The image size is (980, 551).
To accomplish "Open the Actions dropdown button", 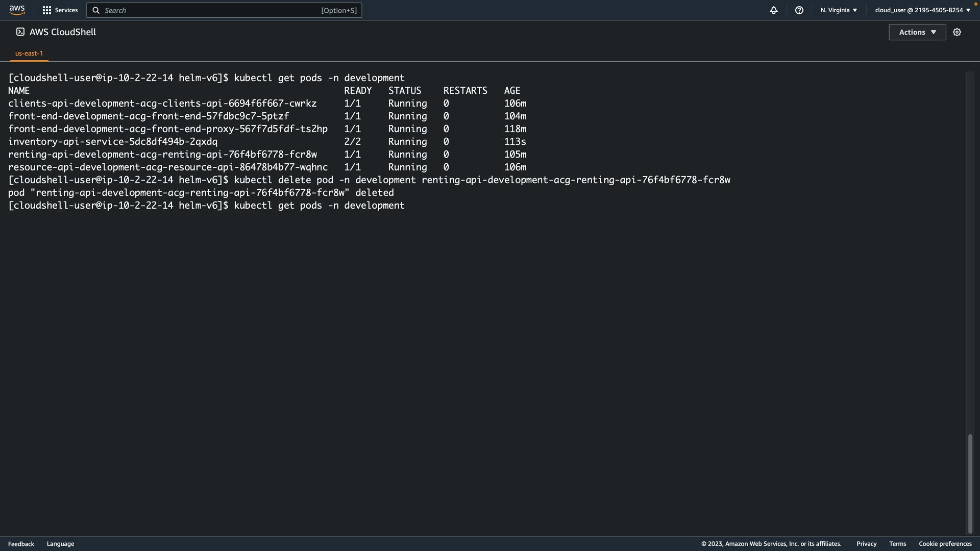I will click(x=917, y=32).
